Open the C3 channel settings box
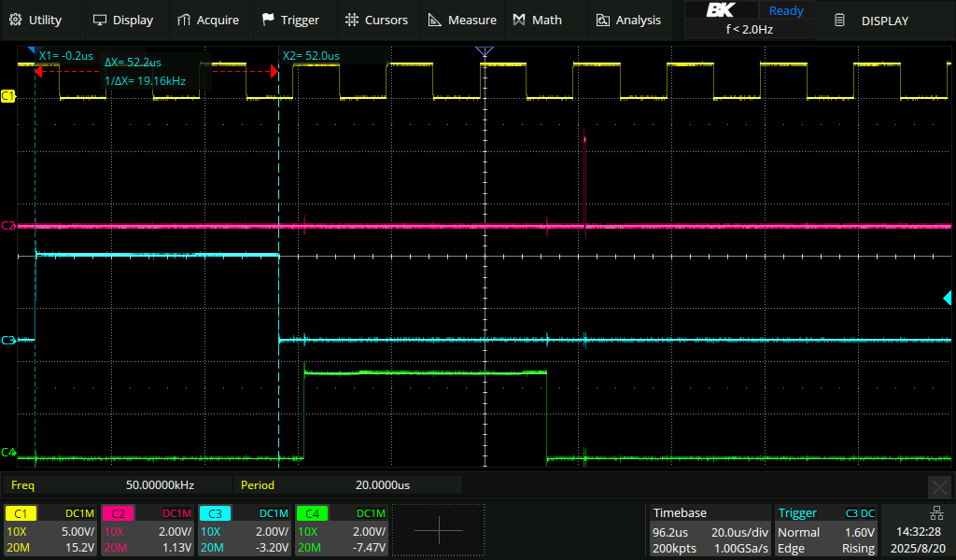956x560 pixels. (x=244, y=530)
